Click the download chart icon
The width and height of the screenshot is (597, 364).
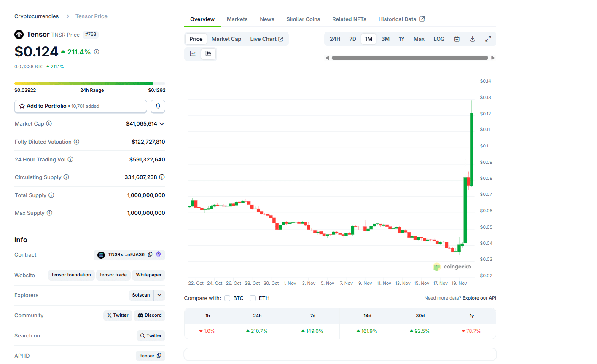coord(473,38)
